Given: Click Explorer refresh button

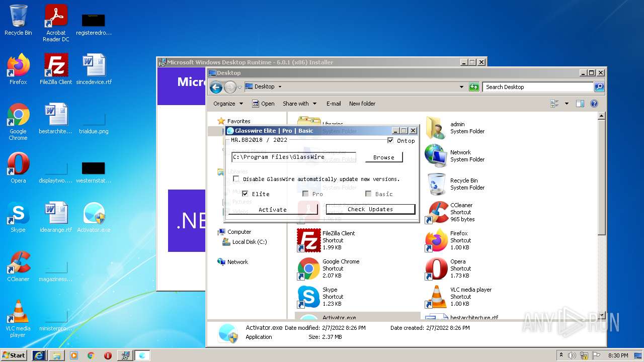Looking at the screenshot, I should (473, 87).
